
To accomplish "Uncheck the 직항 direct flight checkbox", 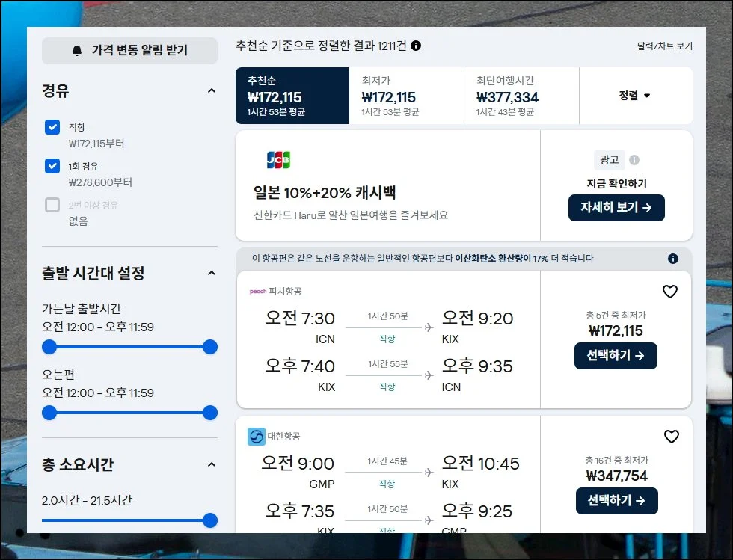I will click(52, 127).
